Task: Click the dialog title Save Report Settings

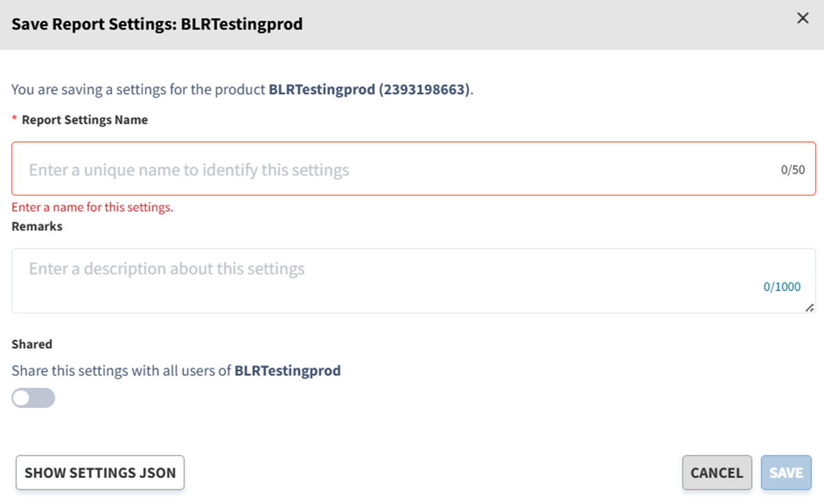Action: point(157,23)
